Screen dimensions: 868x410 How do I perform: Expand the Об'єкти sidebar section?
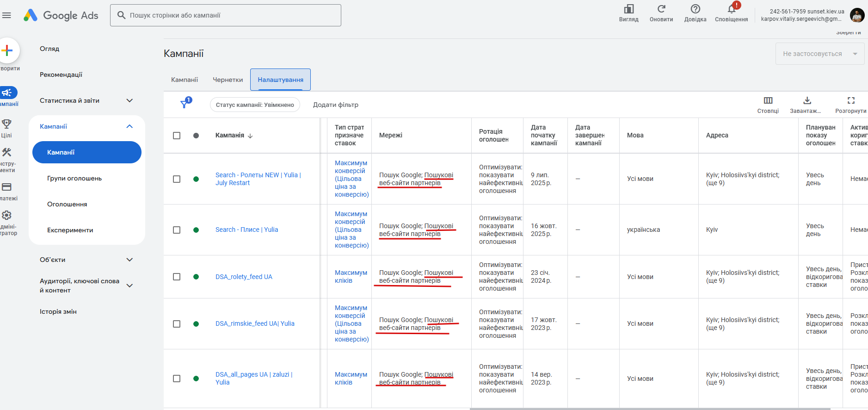coord(129,260)
